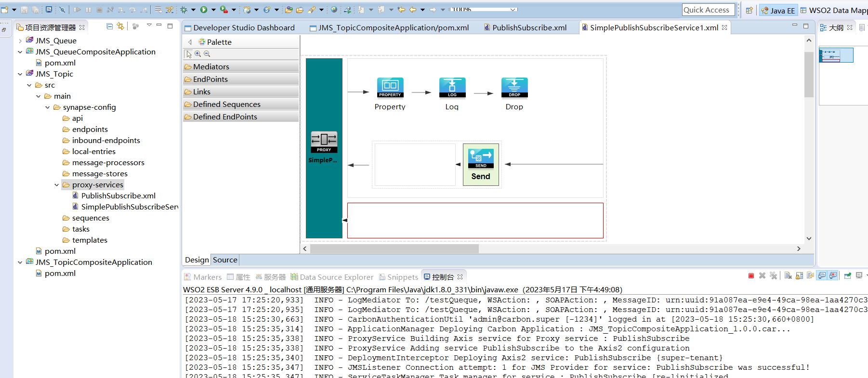Click Collapse All in project explorer
Screen dimensions: 868x378
[x=110, y=26]
